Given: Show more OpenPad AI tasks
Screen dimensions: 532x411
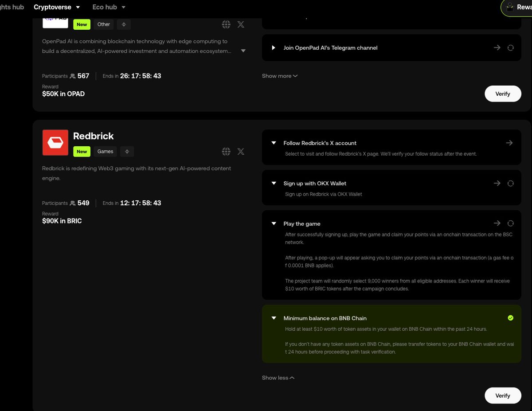Looking at the screenshot, I should point(280,76).
